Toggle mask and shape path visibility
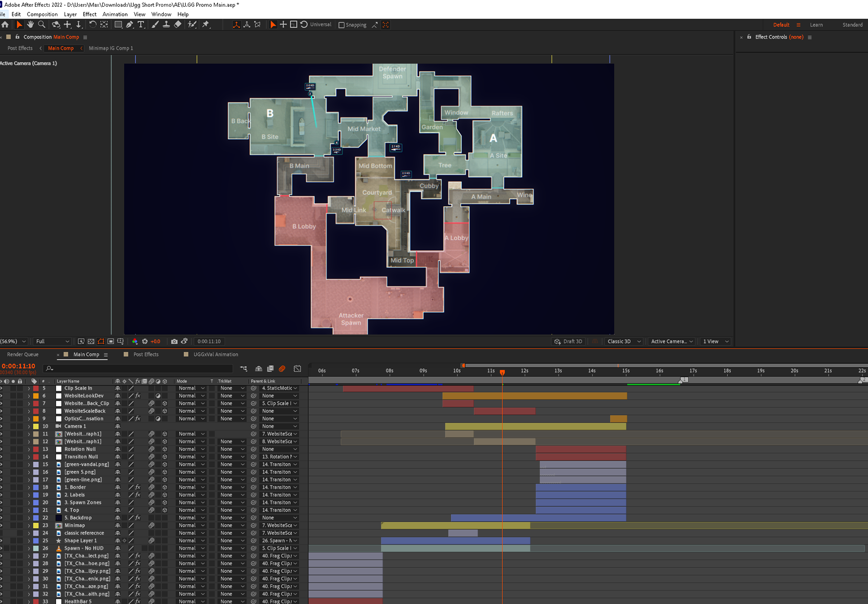This screenshot has width=868, height=604. pyautogui.click(x=101, y=341)
